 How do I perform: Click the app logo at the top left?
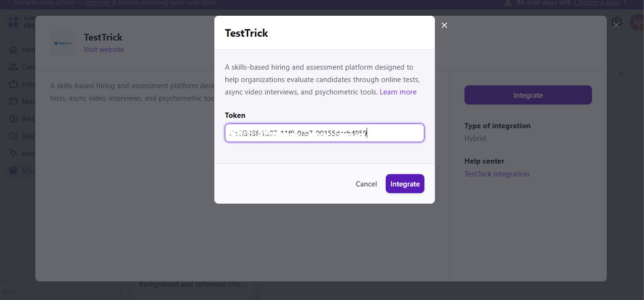coord(13,22)
